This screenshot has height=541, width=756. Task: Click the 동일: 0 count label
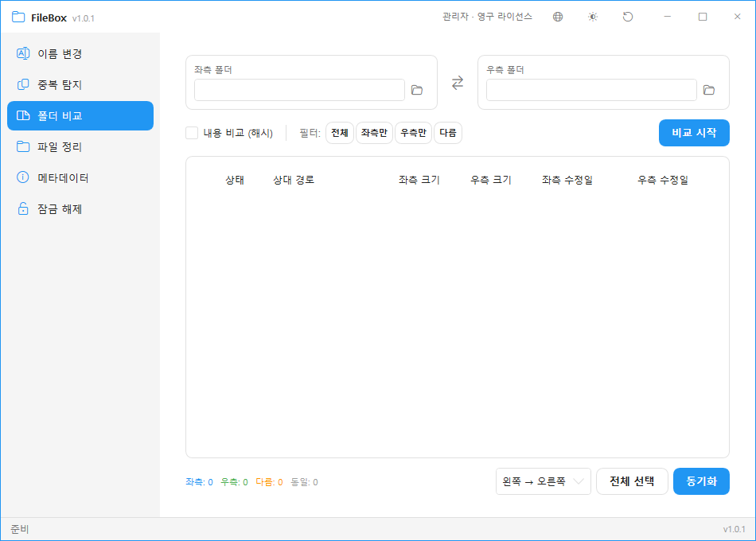tap(304, 482)
